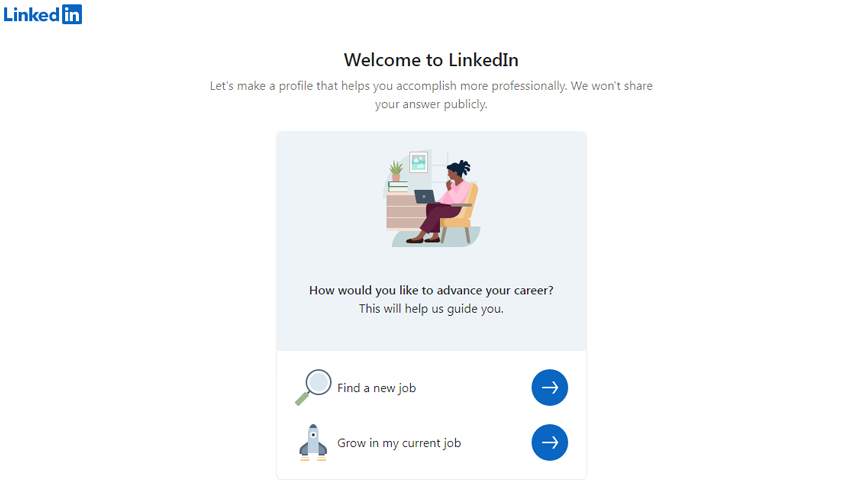The width and height of the screenshot is (856, 482).
Task: Click the framed picture in the illustration
Action: click(x=418, y=162)
